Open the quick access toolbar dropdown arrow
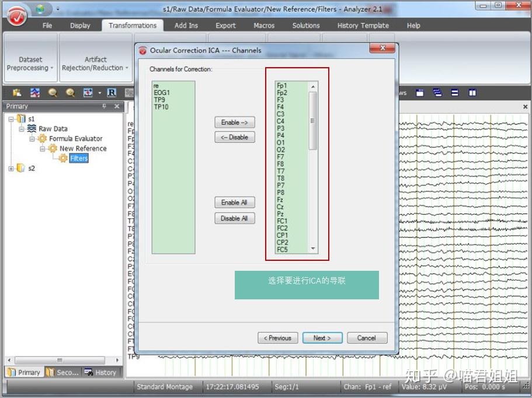 [x=58, y=9]
